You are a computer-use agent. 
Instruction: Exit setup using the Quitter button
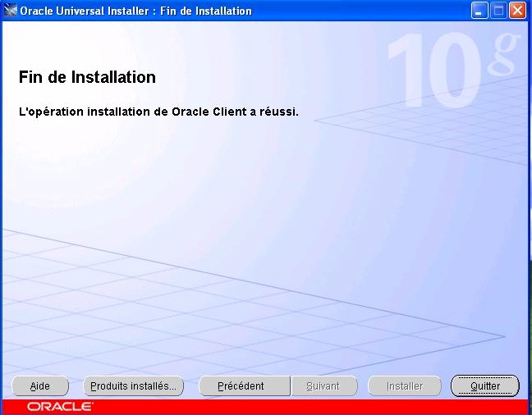click(485, 385)
